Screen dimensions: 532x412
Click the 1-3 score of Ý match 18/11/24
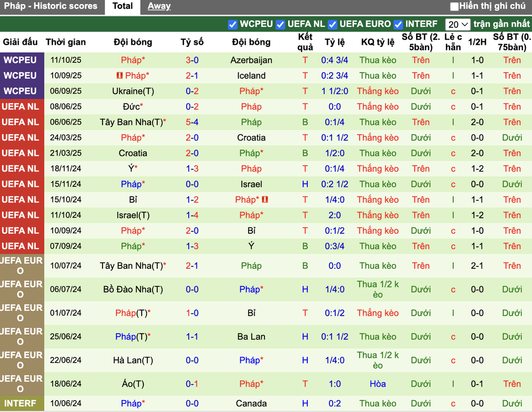click(x=192, y=168)
